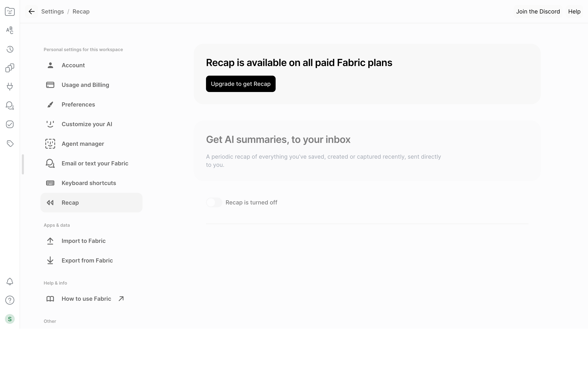Viewport: 588px width, 368px height.
Task: Click 'Recap is available on all paid' heading
Action: 299,63
